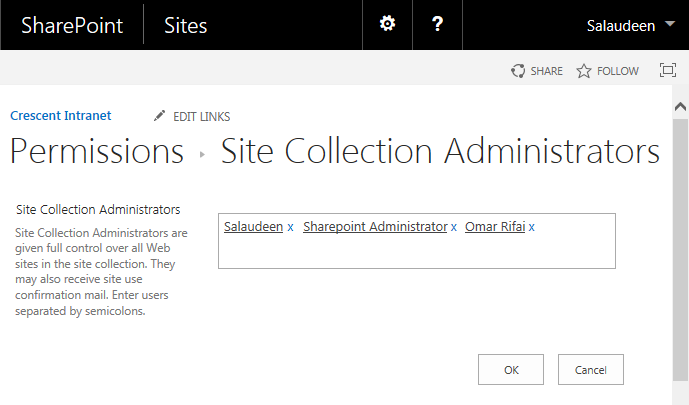Expand the Salaudeen user menu
Viewport: 689px width, 405px height.
630,25
